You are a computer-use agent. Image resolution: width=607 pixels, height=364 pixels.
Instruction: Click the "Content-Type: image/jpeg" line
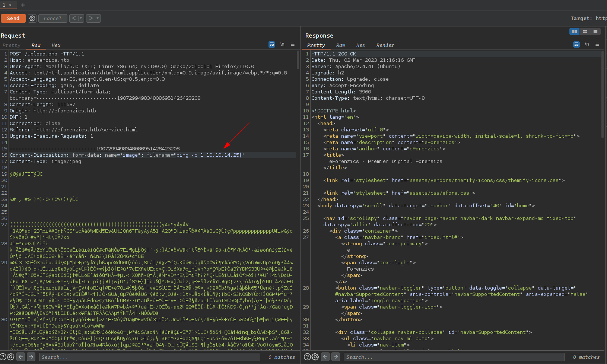[x=45, y=161]
